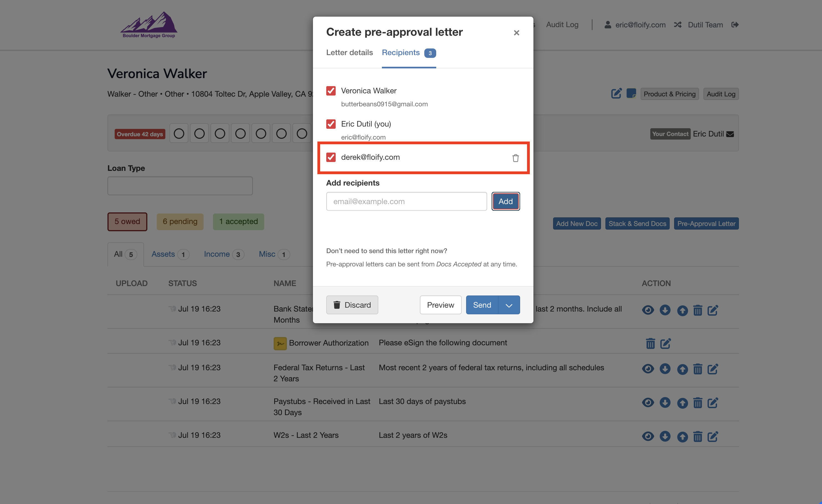Viewport: 822px width, 504px height.
Task: Click the Discard button with trash icon
Action: [352, 305]
